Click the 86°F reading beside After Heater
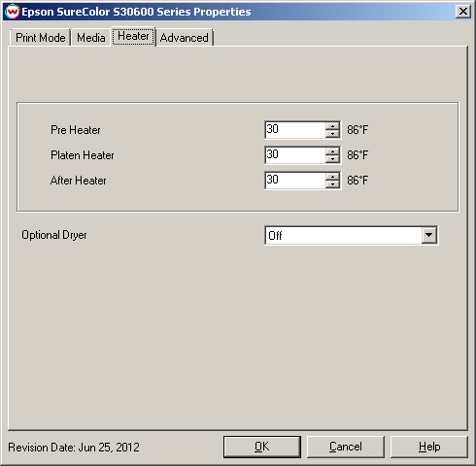 pyautogui.click(x=357, y=181)
